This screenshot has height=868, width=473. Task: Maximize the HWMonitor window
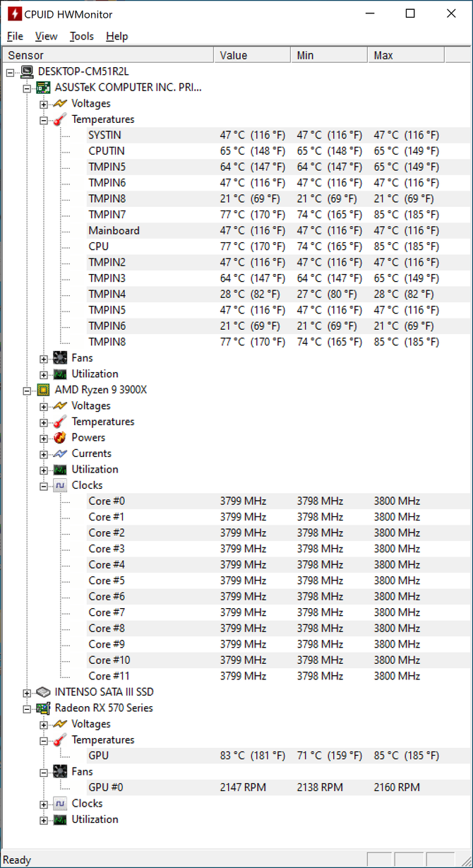[410, 14]
